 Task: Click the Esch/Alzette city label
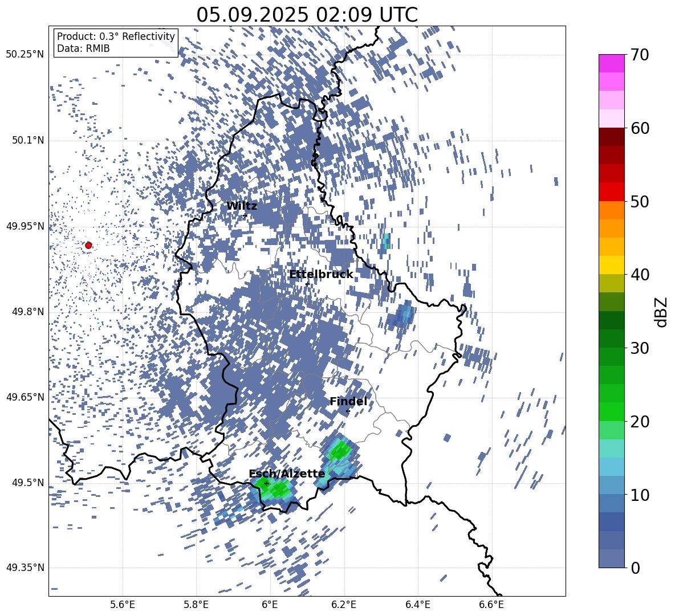[287, 474]
